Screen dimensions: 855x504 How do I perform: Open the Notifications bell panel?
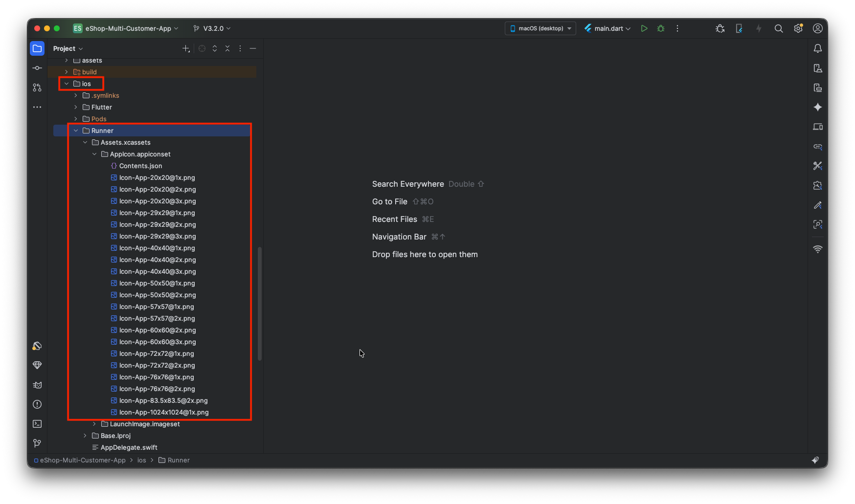(x=817, y=48)
